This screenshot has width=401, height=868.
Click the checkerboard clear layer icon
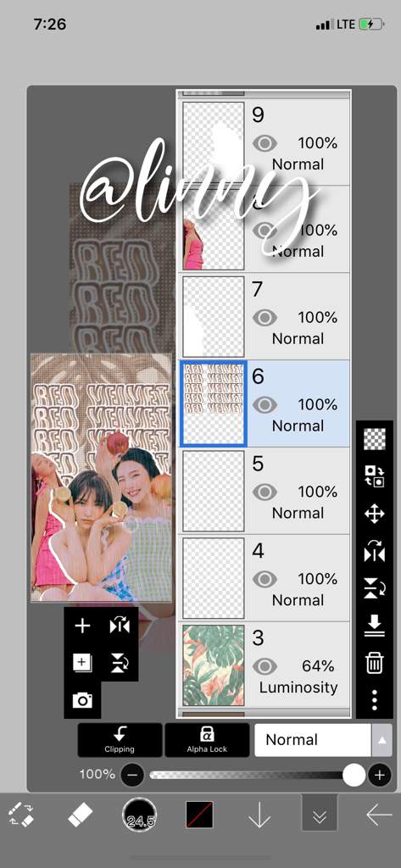(375, 439)
